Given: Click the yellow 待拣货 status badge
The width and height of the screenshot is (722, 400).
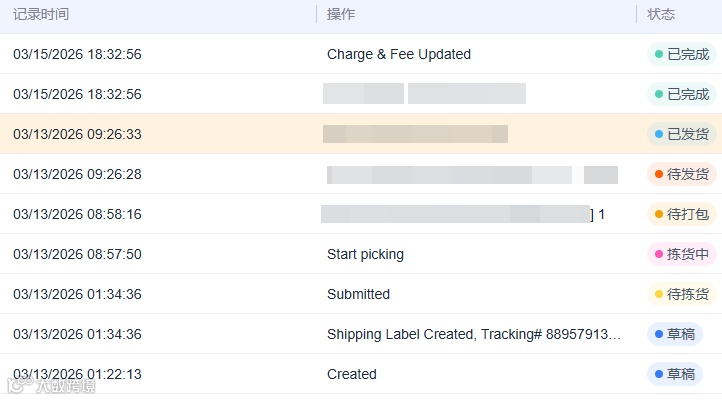Looking at the screenshot, I should click(681, 294).
